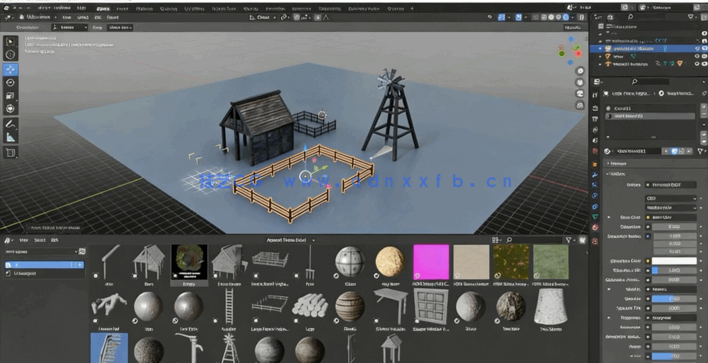Toggle the viewport gizmos button
The height and width of the screenshot is (363, 708).
pos(501,17)
